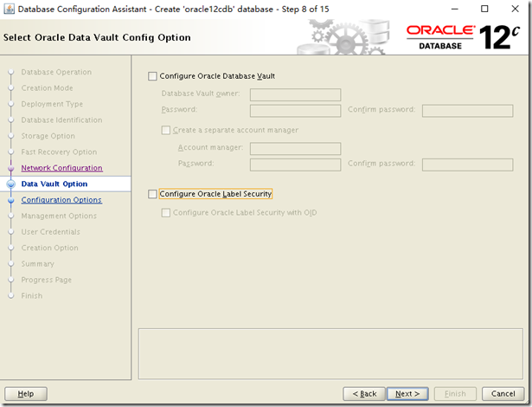This screenshot has width=532, height=407.
Task: Maximize the Database Configuration Assistant window
Action: pyautogui.click(x=484, y=9)
